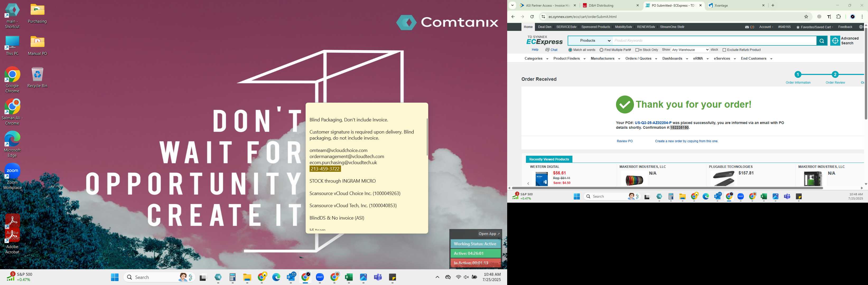Open Outlook from taskbar with system tray

[x=291, y=277]
